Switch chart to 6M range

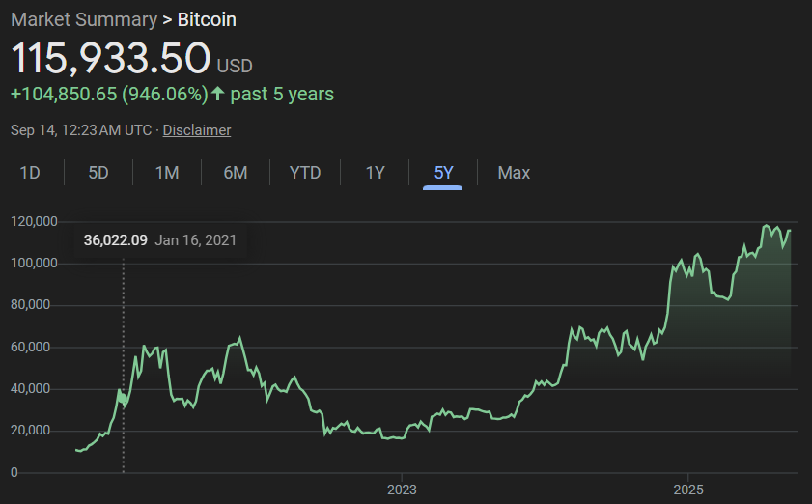[x=236, y=173]
